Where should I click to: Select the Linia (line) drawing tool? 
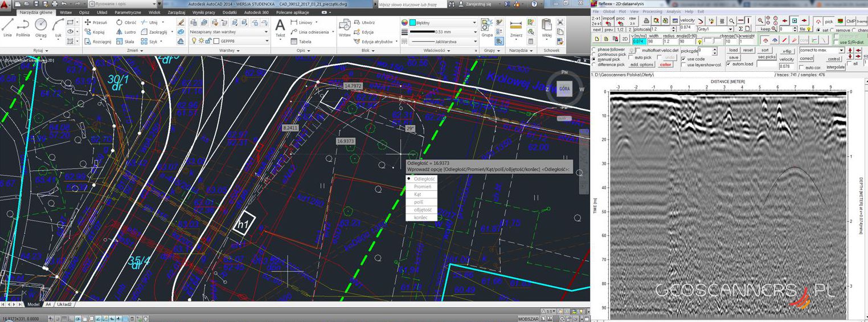point(7,27)
